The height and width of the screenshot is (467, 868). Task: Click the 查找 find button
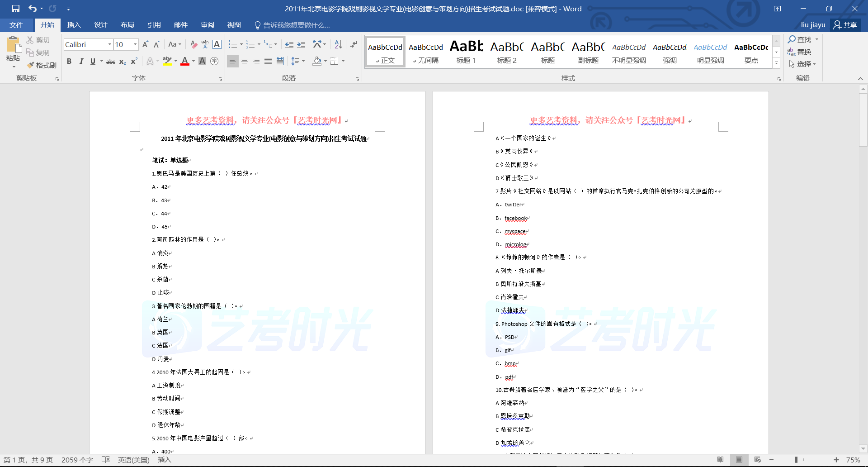(800, 39)
